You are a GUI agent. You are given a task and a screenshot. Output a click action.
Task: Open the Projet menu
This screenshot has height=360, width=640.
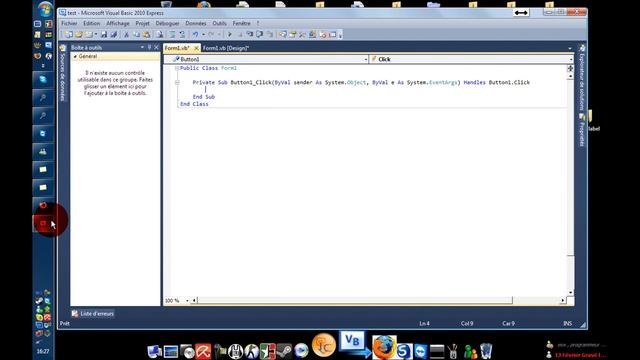[142, 23]
